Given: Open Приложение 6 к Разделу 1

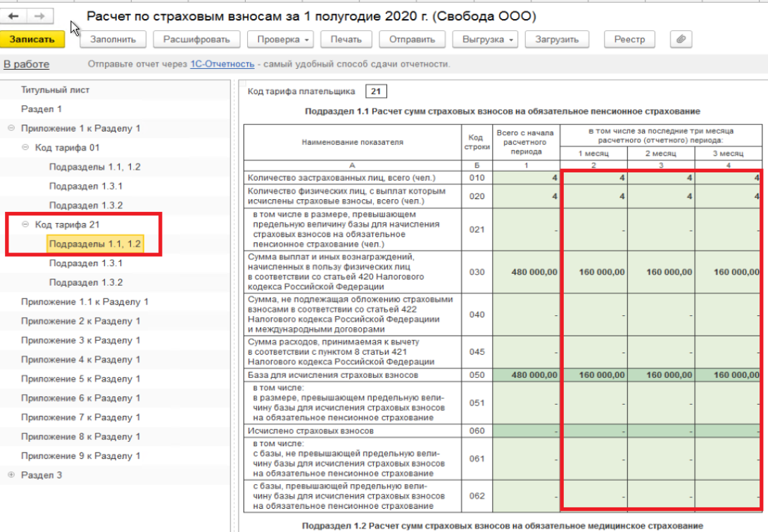Looking at the screenshot, I should [80, 398].
